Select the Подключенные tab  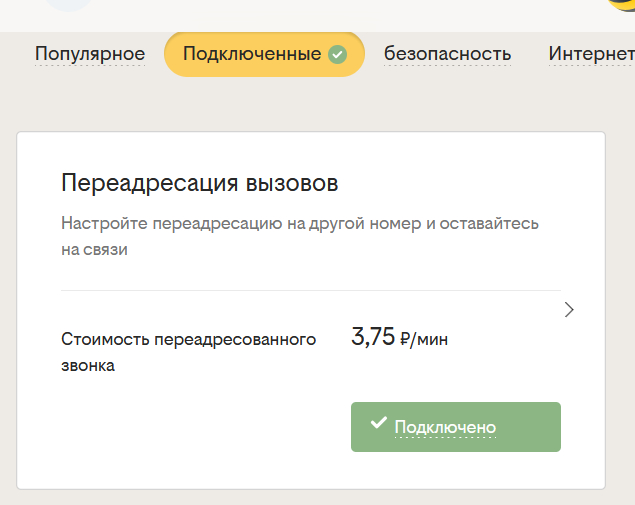pos(252,54)
